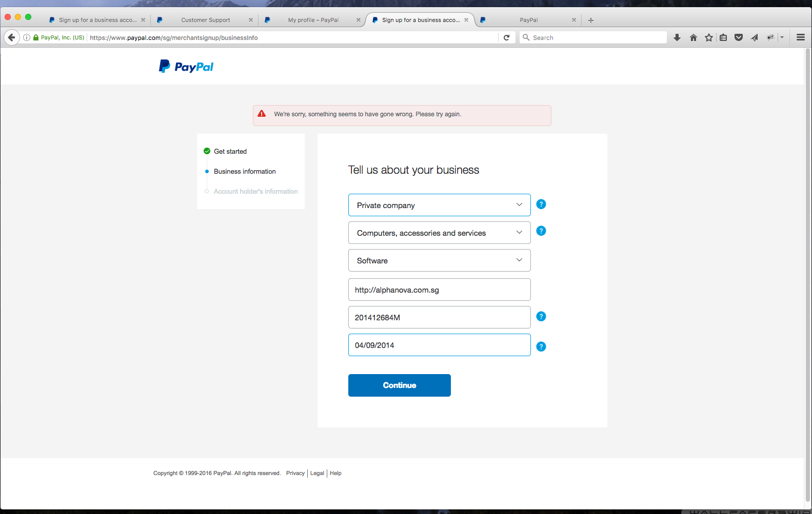Click the browser address bar URL

[x=292, y=37]
